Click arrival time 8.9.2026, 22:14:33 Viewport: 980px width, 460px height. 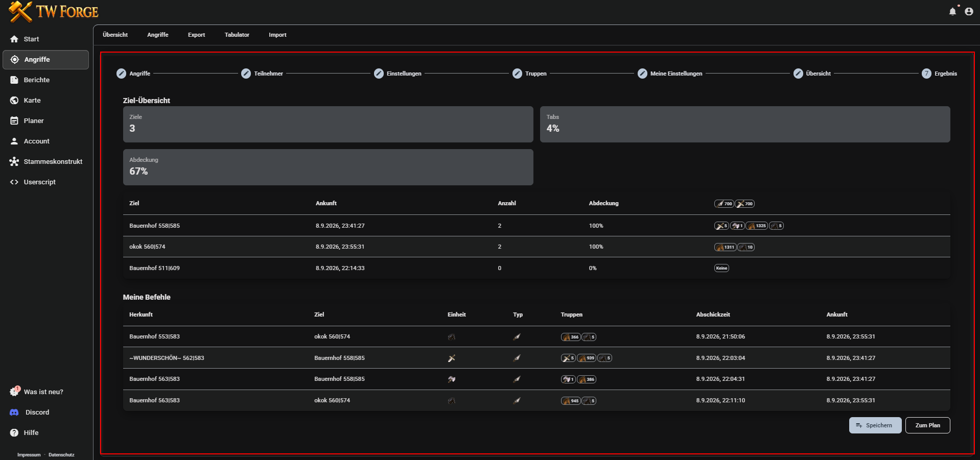[340, 268]
